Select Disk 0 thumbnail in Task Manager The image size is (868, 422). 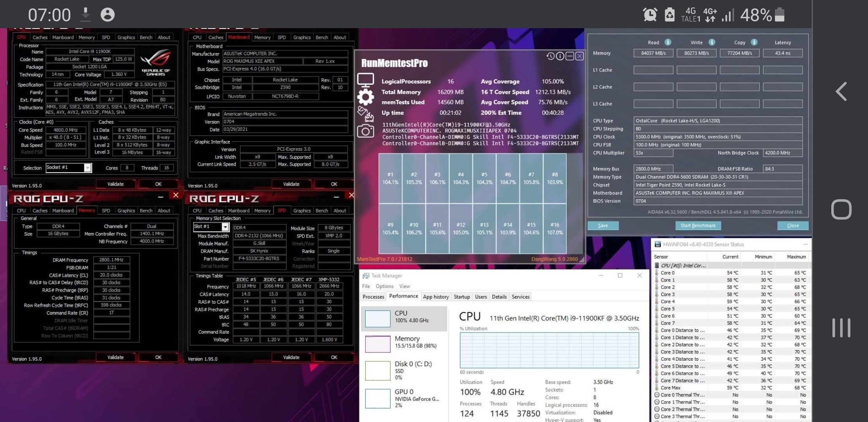[x=377, y=370]
